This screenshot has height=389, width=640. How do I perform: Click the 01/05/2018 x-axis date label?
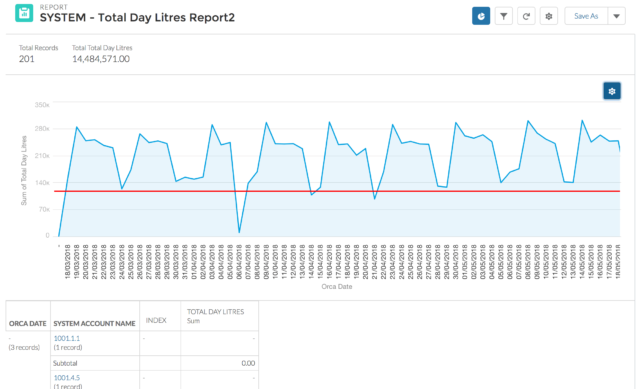coord(464,262)
